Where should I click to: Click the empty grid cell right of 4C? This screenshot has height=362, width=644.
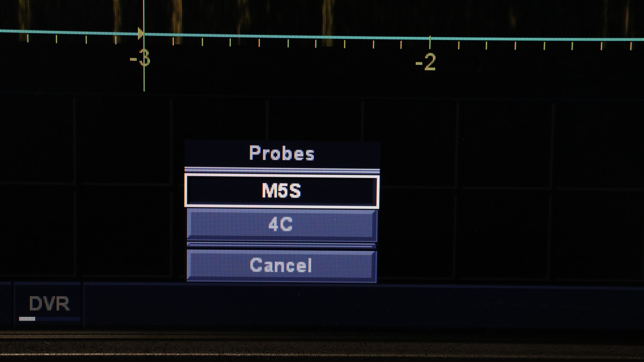pyautogui.click(x=418, y=233)
